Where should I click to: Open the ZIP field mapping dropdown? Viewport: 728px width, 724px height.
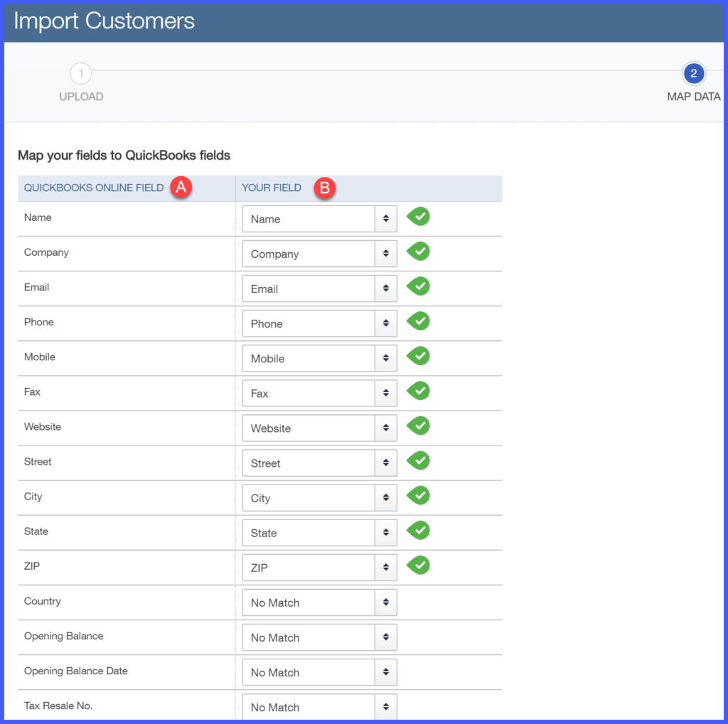pos(319,568)
